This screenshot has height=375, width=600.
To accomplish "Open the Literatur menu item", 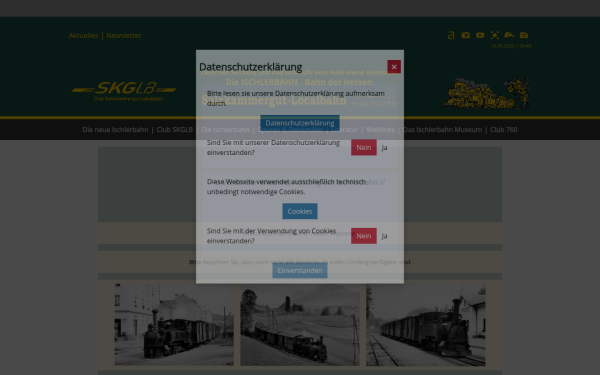I will (x=344, y=130).
